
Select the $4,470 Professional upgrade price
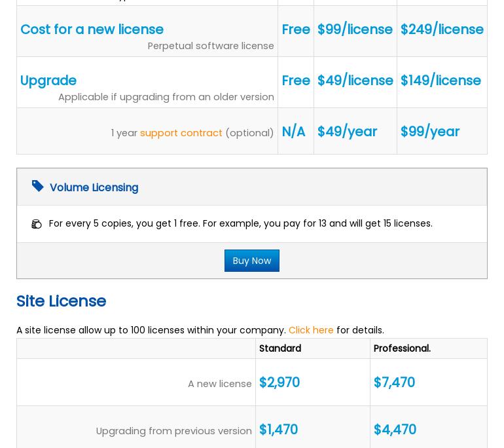[395, 430]
